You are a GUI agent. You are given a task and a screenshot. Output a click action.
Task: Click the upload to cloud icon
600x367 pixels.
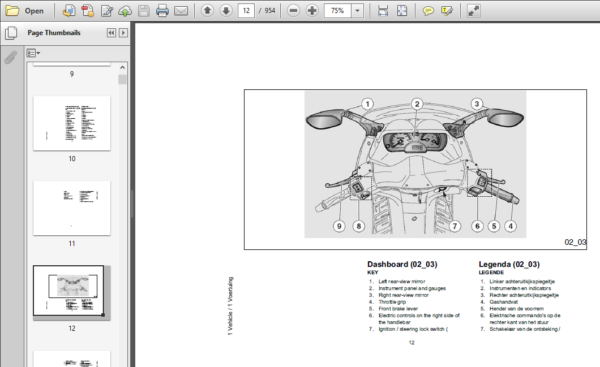point(125,11)
